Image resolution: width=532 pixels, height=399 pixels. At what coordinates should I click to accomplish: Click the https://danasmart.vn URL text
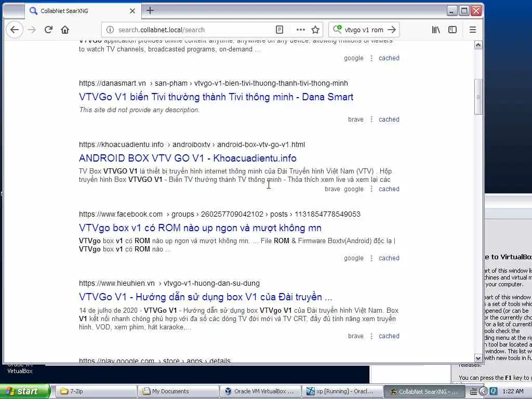pos(112,83)
